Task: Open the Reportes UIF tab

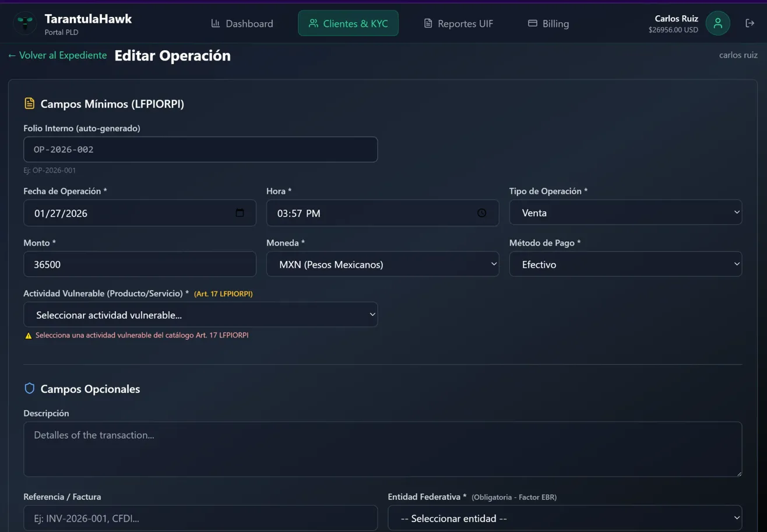Action: (458, 24)
